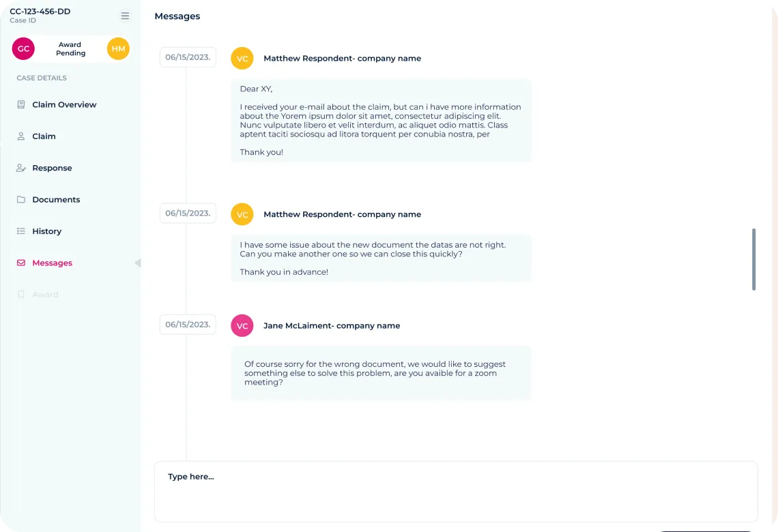This screenshot has width=778, height=532.
Task: Click the second Matthew Respondent sender name
Action: (x=343, y=214)
